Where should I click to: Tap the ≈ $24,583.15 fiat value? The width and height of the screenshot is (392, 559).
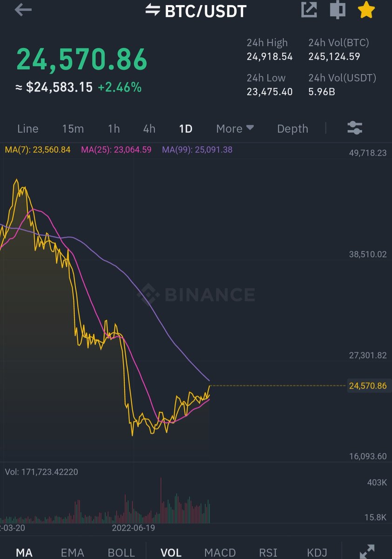54,87
